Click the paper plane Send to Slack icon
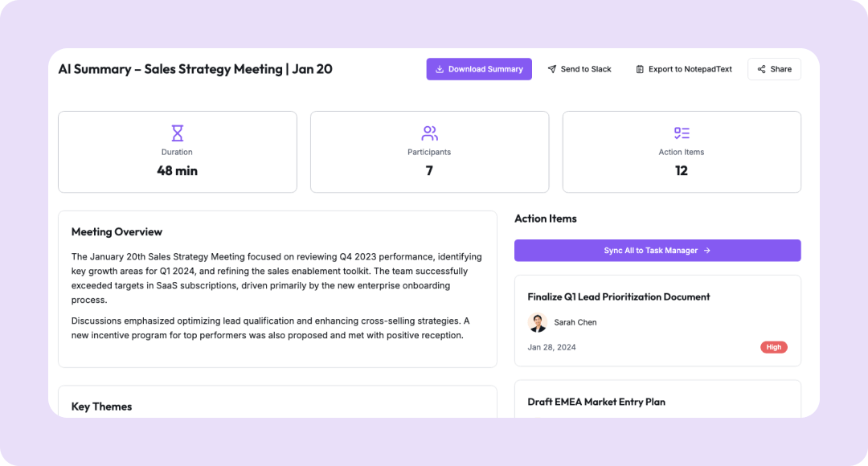This screenshot has width=868, height=466. point(552,69)
